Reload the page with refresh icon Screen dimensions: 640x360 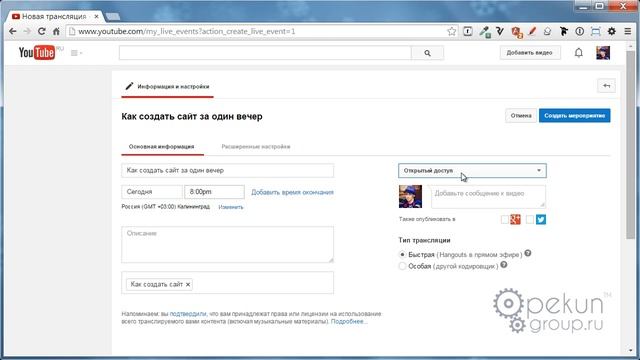click(x=42, y=31)
